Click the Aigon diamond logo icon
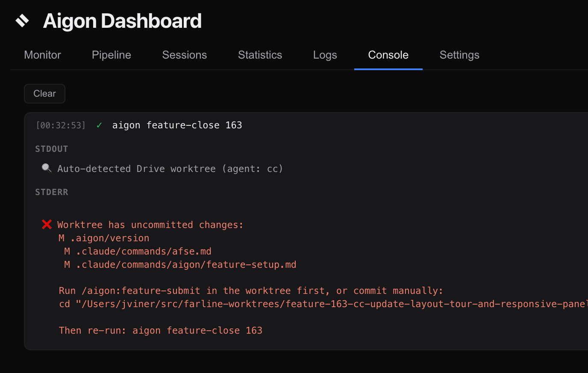Screen dimensions: 588x373 pyautogui.click(x=22, y=21)
